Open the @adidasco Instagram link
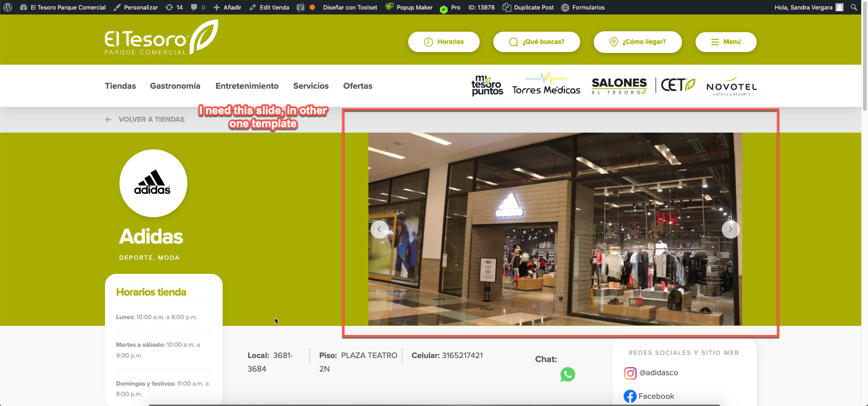868x406 pixels. pos(651,373)
